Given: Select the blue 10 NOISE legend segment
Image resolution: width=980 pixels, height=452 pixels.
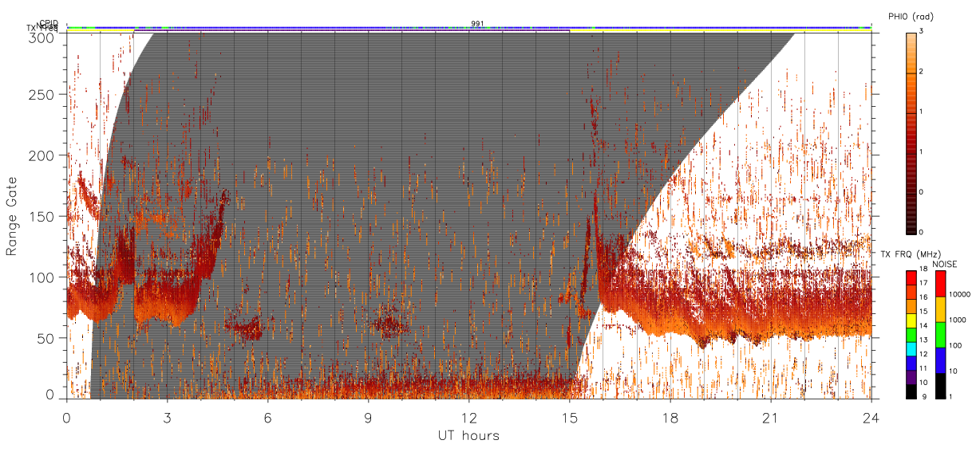Looking at the screenshot, I should coord(941,360).
